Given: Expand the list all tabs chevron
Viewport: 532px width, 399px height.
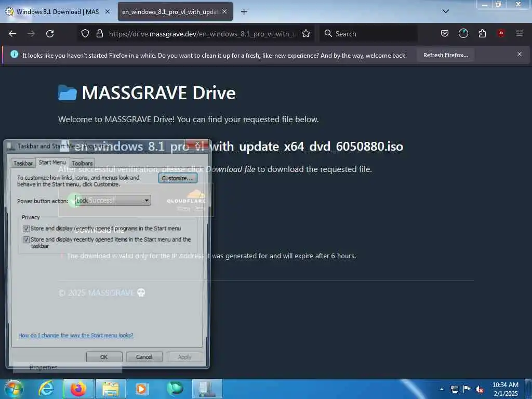Looking at the screenshot, I should tap(446, 11).
